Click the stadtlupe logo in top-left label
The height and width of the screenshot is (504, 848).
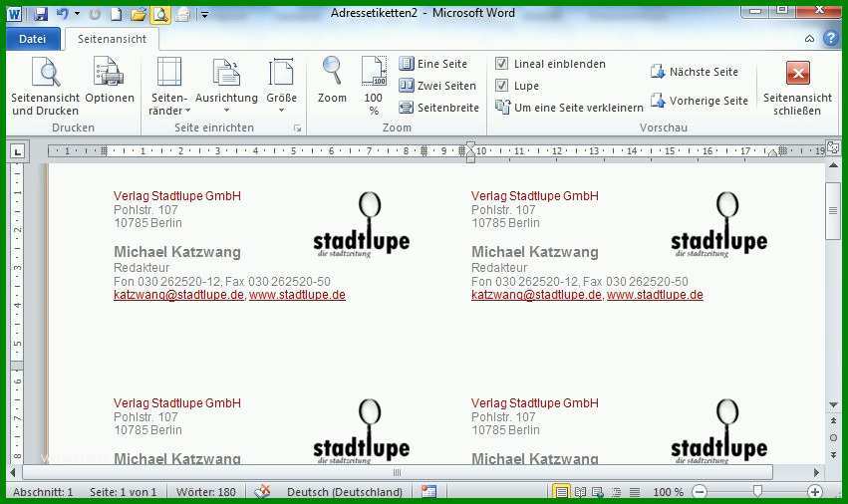362,225
